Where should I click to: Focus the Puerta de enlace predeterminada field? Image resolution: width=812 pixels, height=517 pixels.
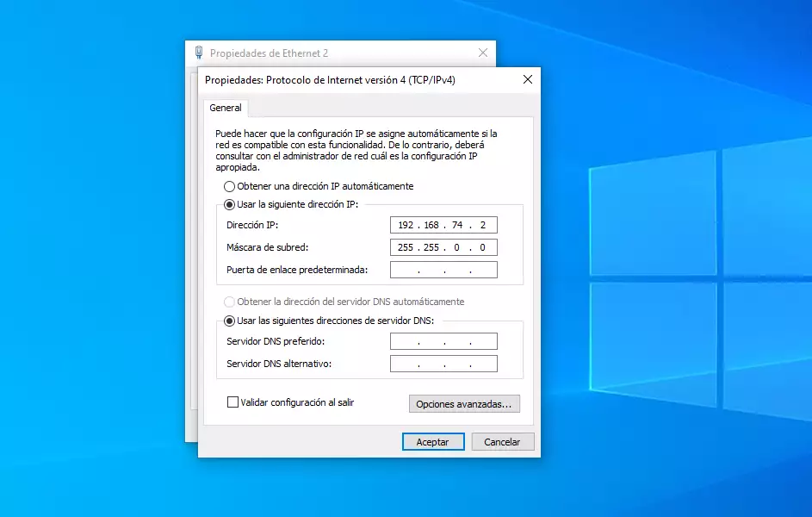point(443,270)
